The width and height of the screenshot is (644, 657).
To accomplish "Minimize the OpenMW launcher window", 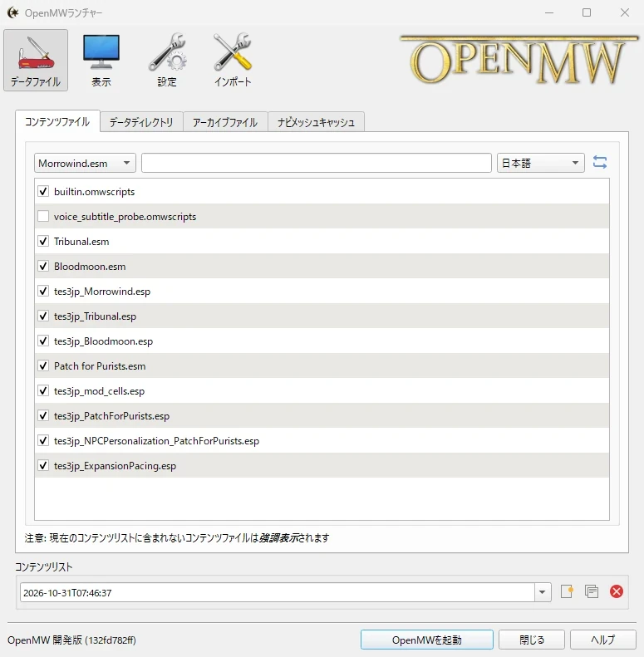I will point(549,12).
